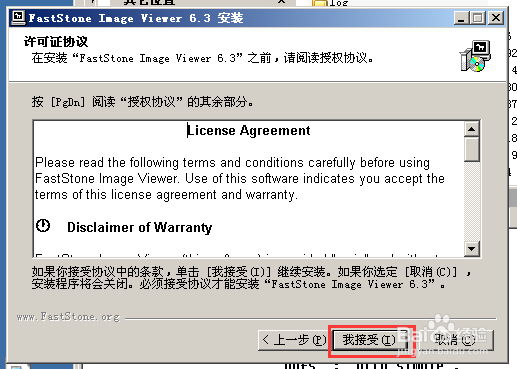Click inside the license text paragraph
This screenshot has height=369, width=517.
(x=239, y=179)
